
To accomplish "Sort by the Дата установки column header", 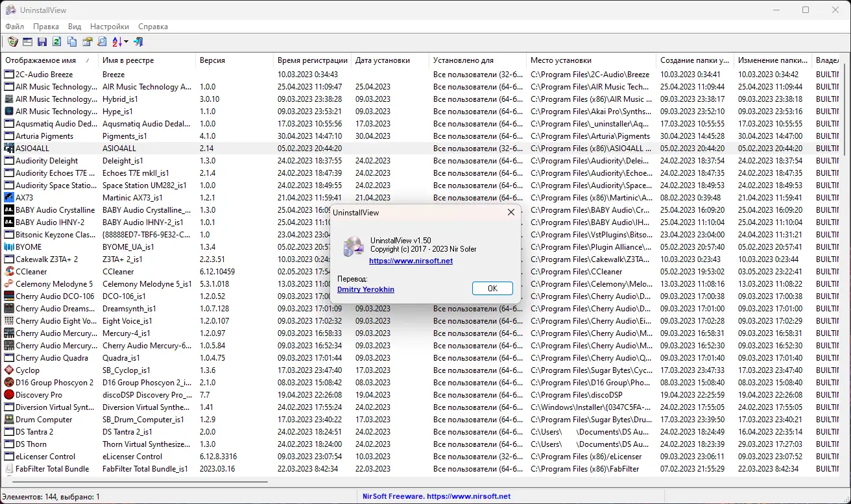I will click(x=390, y=60).
